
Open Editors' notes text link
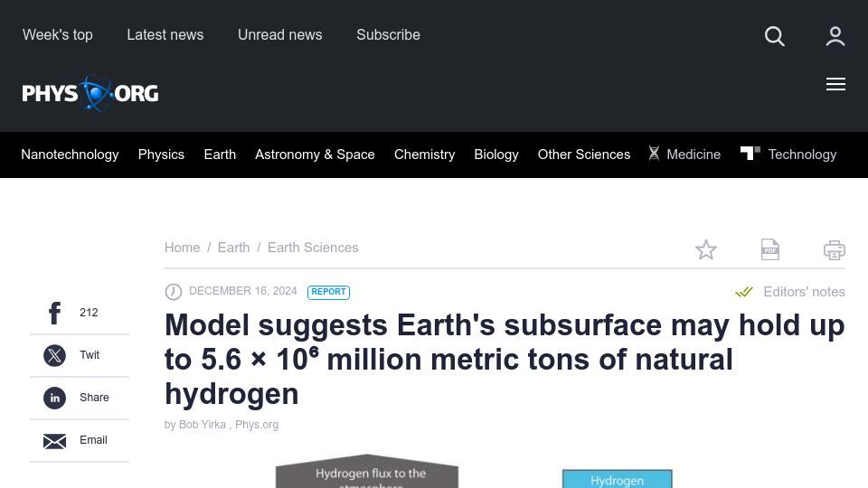tap(804, 292)
